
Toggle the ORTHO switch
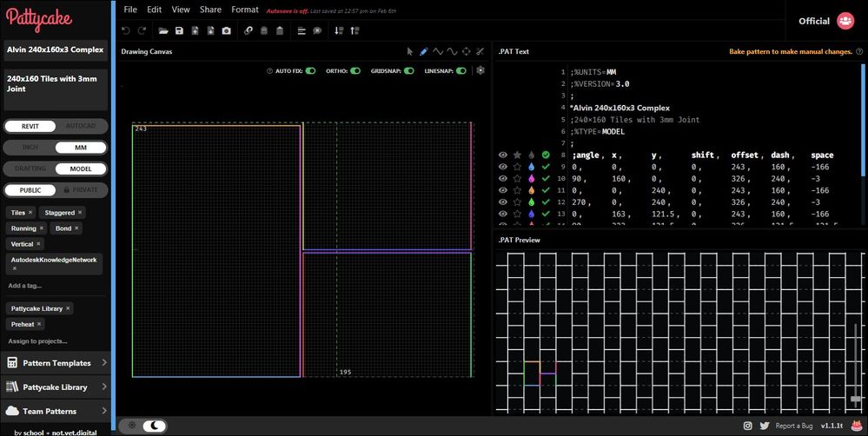[354, 70]
